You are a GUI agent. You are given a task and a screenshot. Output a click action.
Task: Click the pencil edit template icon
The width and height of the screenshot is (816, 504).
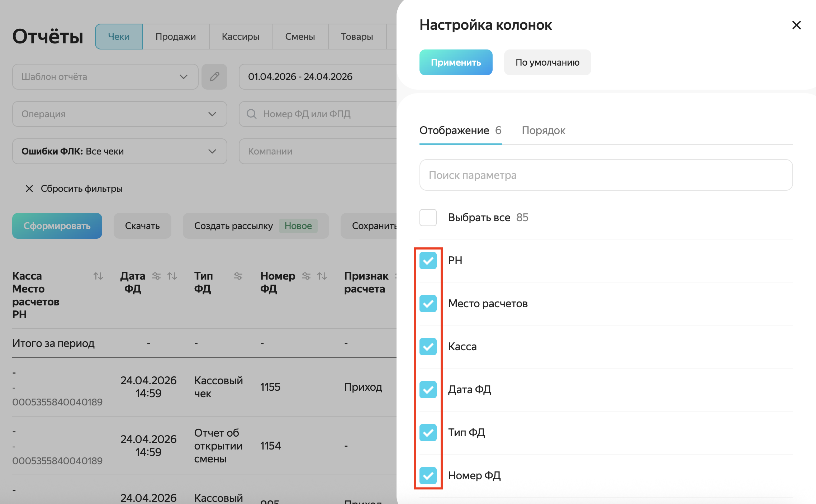(x=214, y=77)
